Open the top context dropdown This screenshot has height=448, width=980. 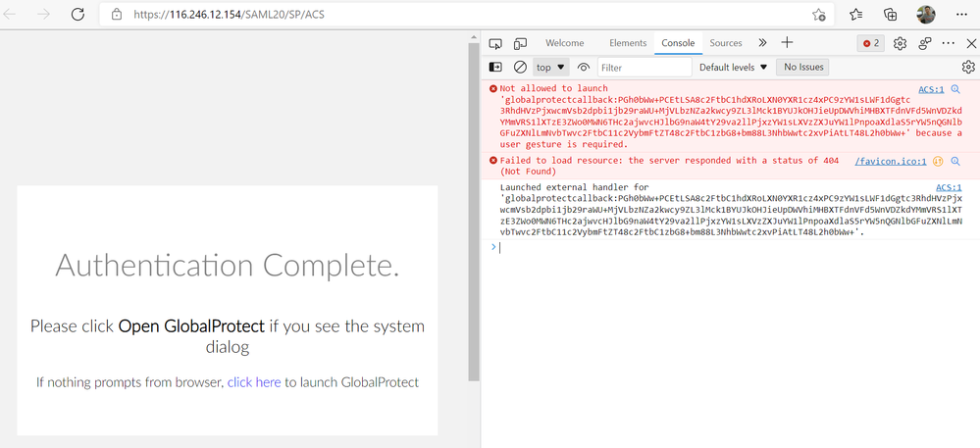pos(550,67)
